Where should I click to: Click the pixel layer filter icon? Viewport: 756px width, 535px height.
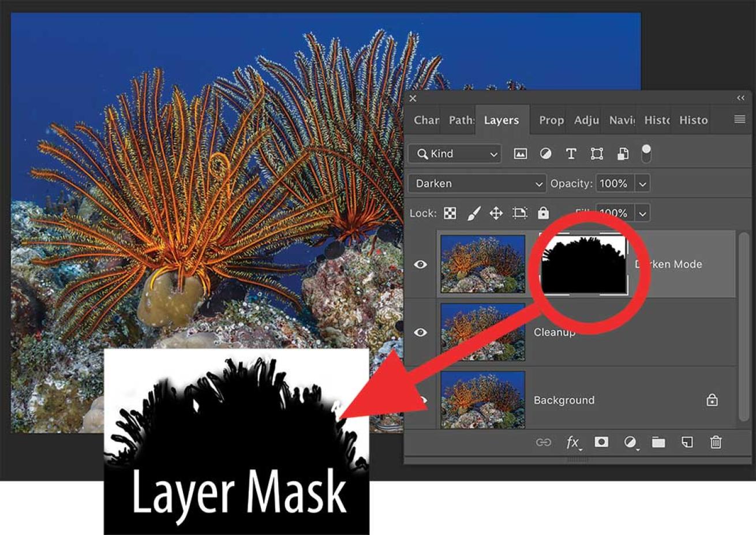tap(520, 154)
